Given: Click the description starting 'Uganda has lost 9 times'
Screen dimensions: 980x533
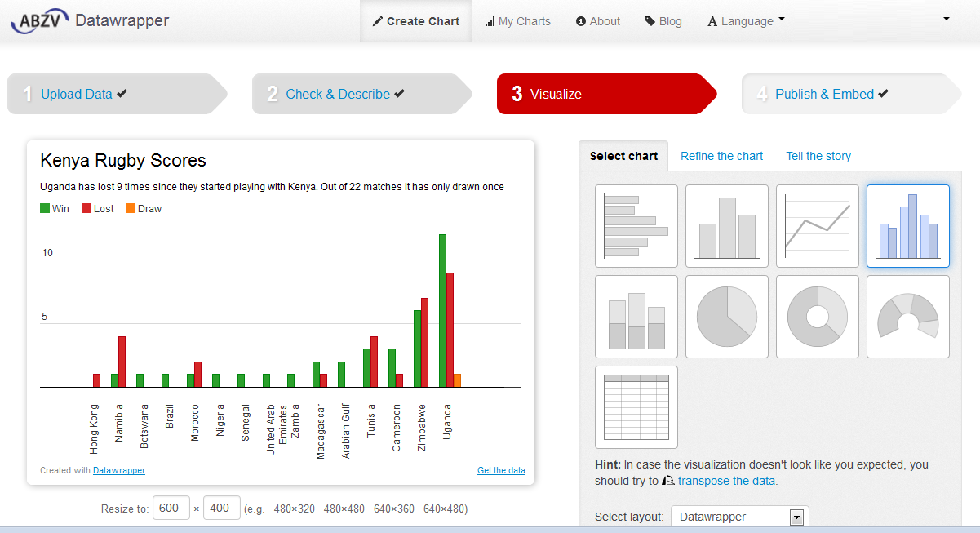Looking at the screenshot, I should tap(272, 187).
